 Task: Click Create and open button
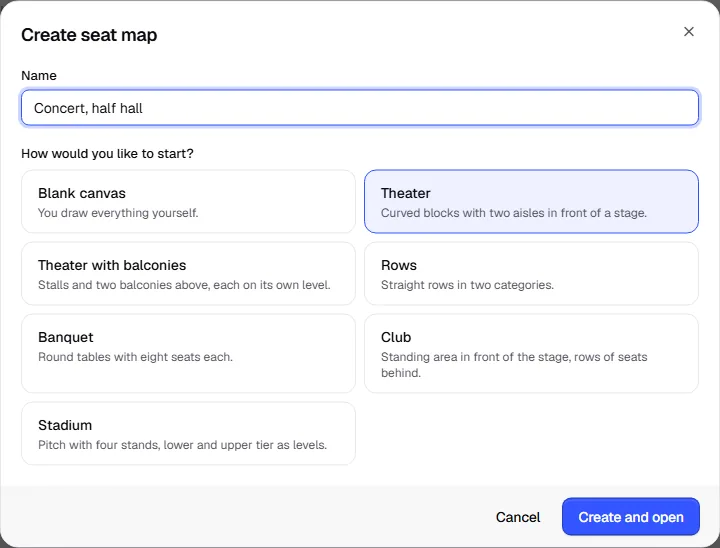coord(630,517)
